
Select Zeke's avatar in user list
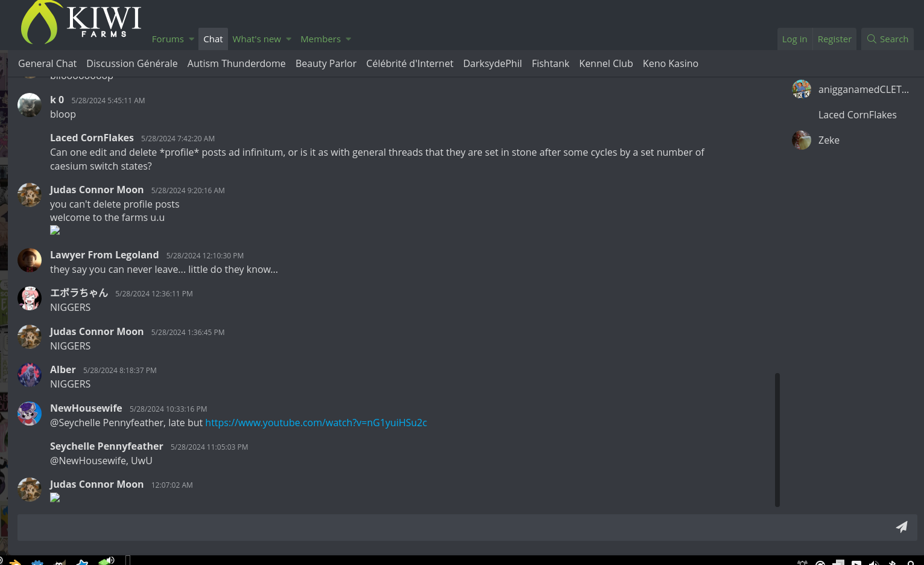tap(802, 140)
